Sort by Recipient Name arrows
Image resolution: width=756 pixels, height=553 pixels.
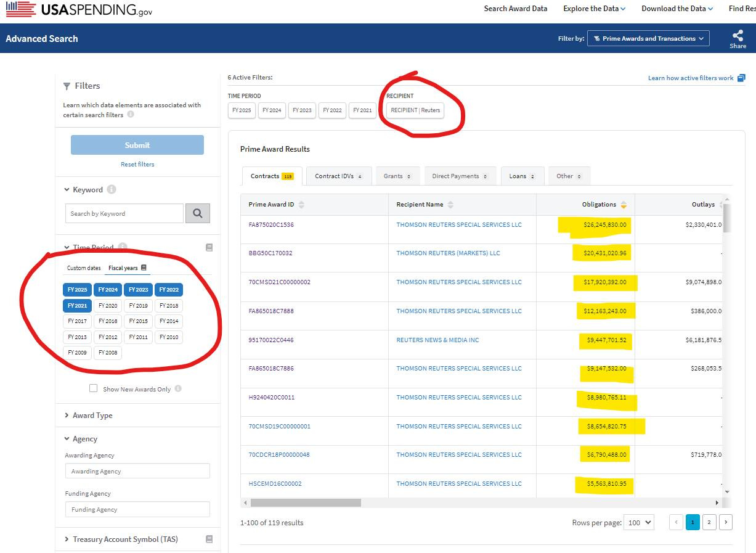point(450,205)
